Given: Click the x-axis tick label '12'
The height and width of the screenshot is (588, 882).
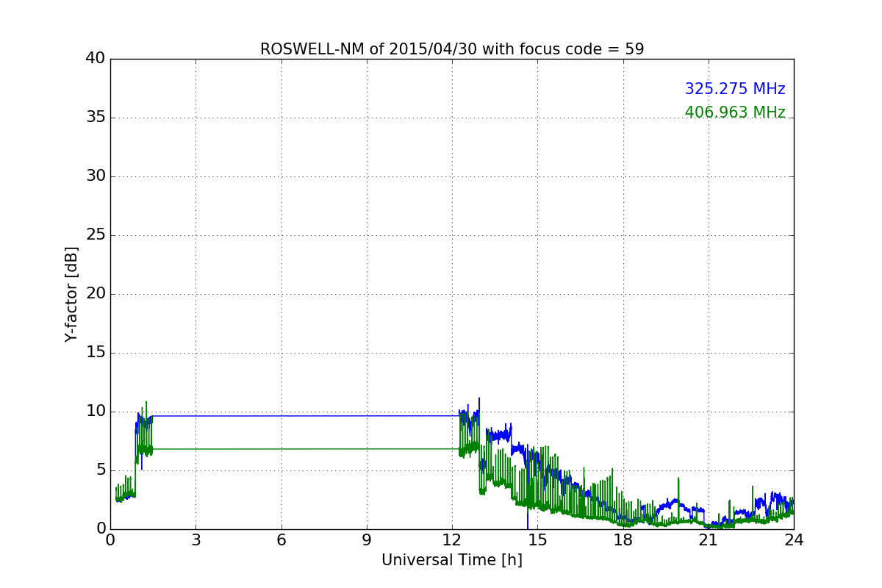Looking at the screenshot, I should pos(452,539).
